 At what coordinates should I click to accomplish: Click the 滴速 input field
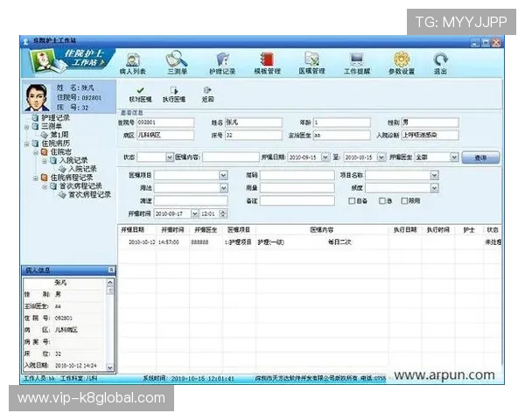[191, 200]
